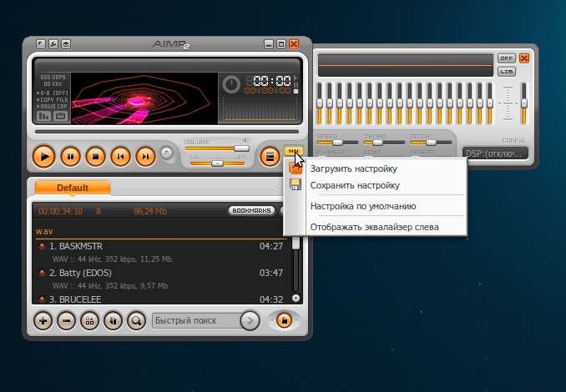
Task: Skip to the next track
Action: [145, 155]
